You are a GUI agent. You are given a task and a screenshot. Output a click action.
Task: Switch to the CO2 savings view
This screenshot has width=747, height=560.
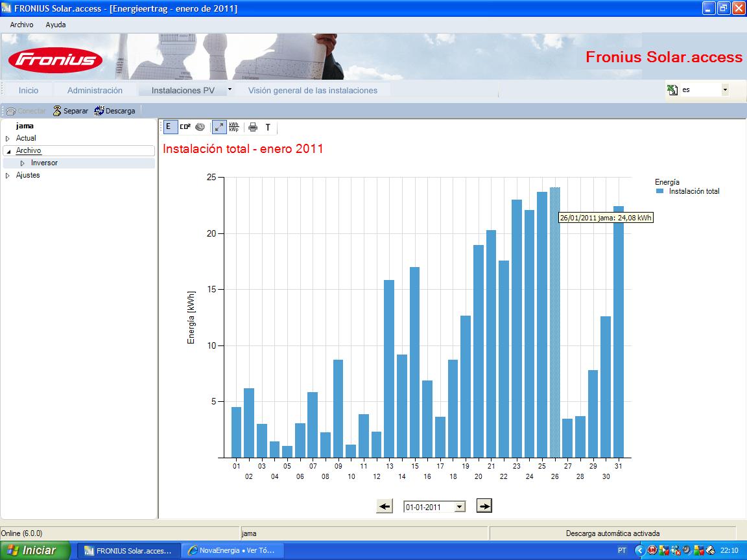[x=185, y=126]
